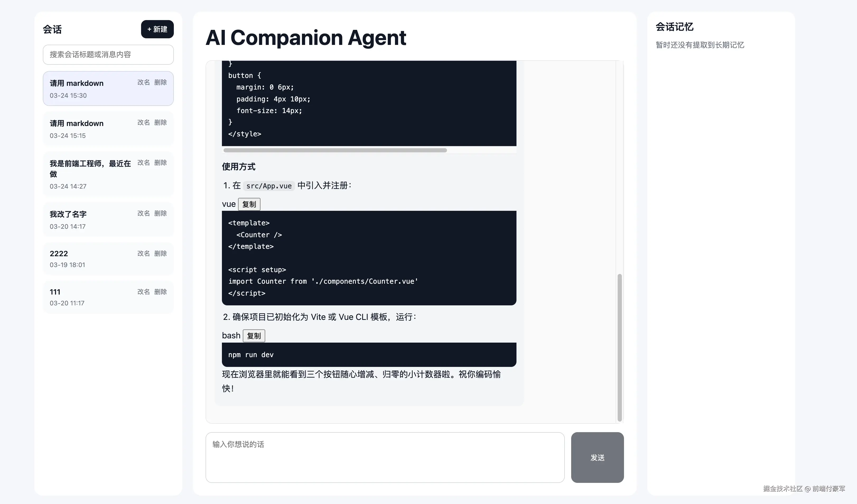This screenshot has height=504, width=857.
Task: Select the 2222 conversation item
Action: coord(89,259)
